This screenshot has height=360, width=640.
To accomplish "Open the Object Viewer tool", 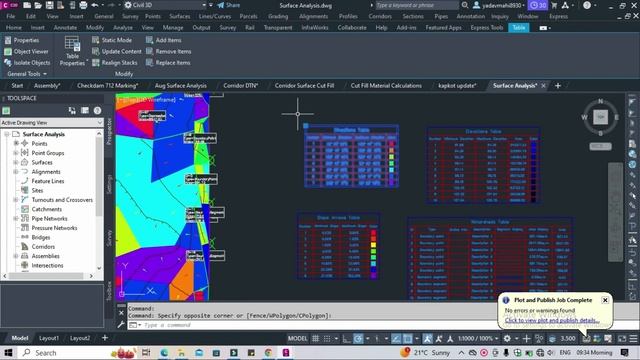I will [x=27, y=51].
